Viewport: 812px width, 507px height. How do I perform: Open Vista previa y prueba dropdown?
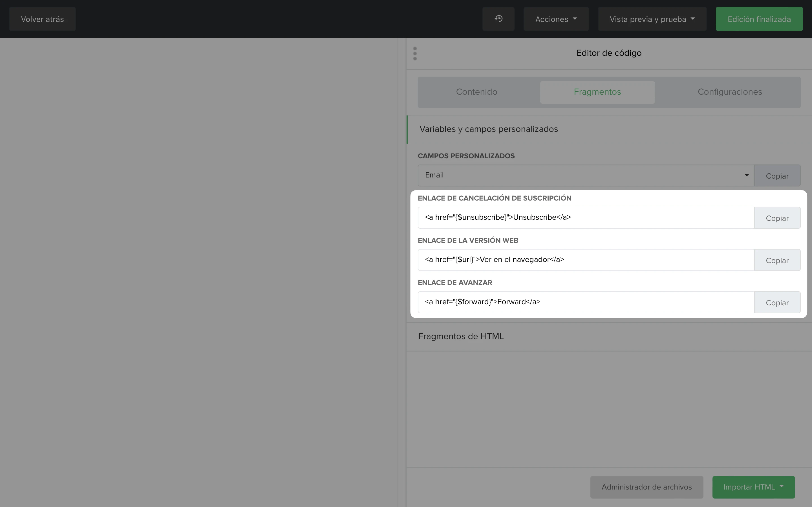click(652, 19)
